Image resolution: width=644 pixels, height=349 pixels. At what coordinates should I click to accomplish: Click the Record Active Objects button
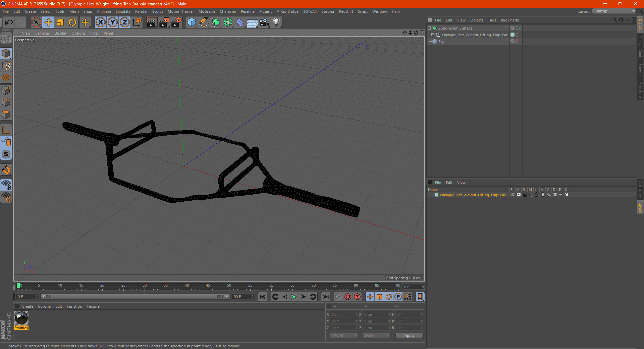pyautogui.click(x=338, y=297)
